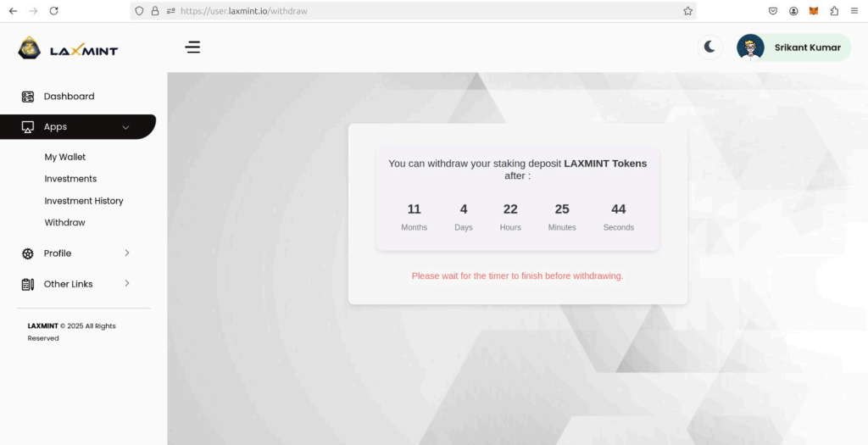Click Srikant Kumar's profile avatar
Viewport: 868px width, 445px height.
(750, 47)
